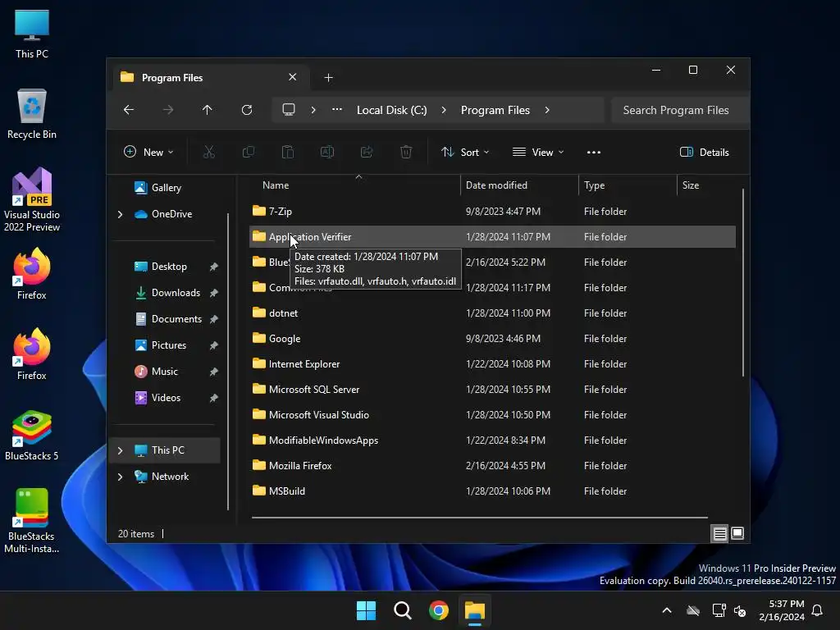Viewport: 840px width, 630px height.
Task: Sort by the Size column header
Action: click(x=707, y=185)
